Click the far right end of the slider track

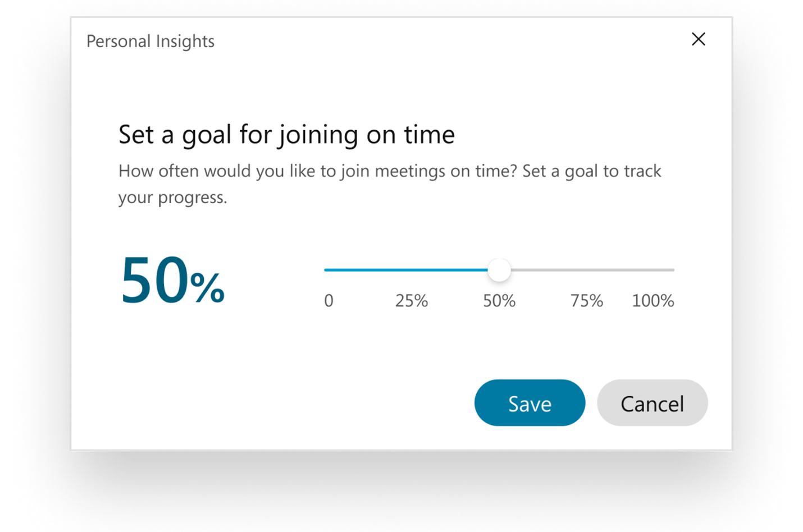pos(672,270)
